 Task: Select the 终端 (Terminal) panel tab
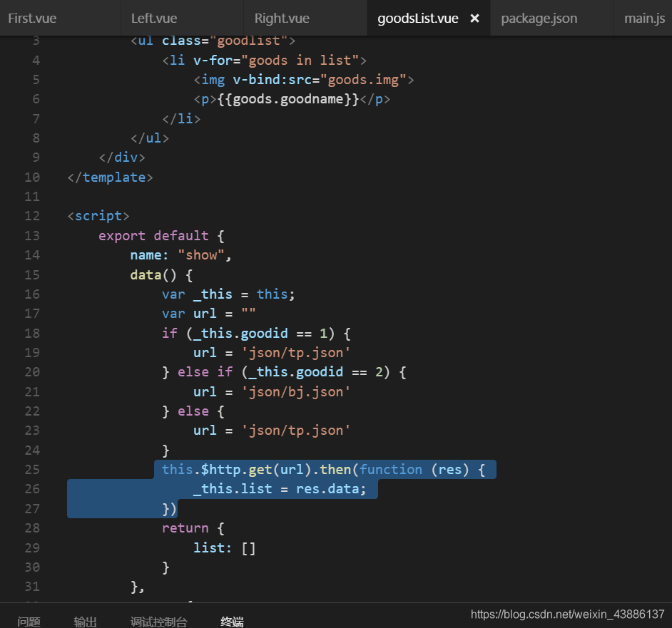pyautogui.click(x=232, y=622)
